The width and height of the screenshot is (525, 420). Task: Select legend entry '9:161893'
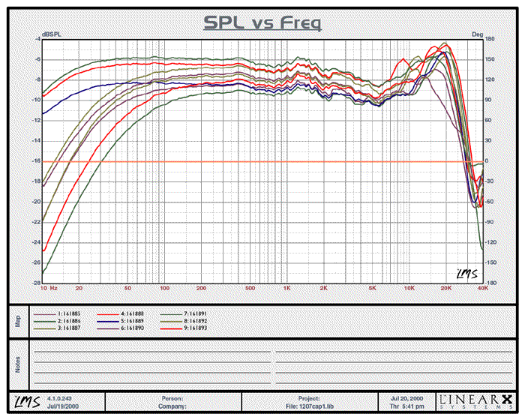196,328
